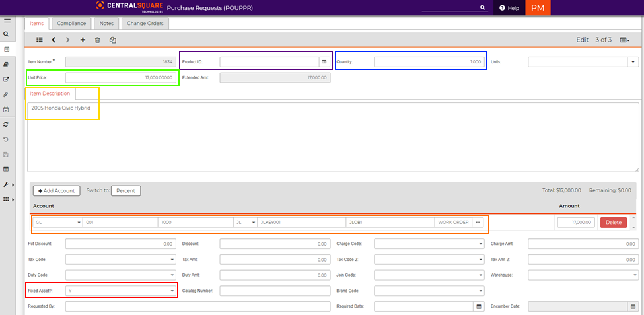Image resolution: width=644 pixels, height=315 pixels.
Task: Click the Unit Price field
Action: click(121, 78)
